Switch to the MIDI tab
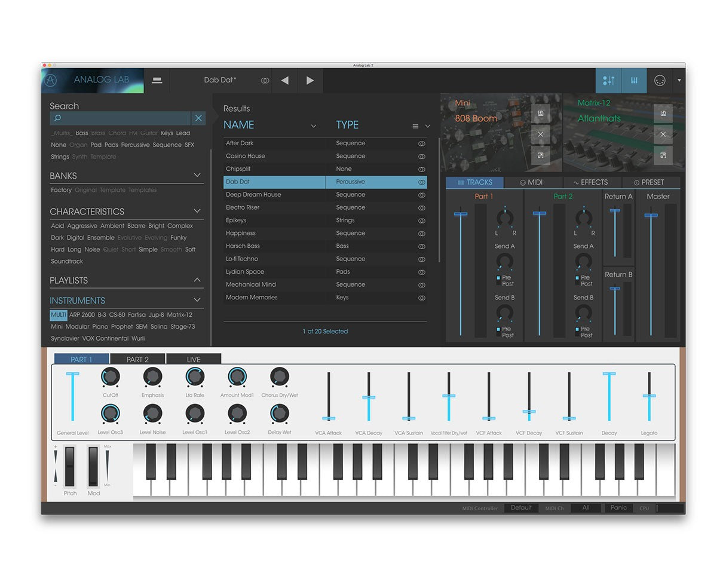Image resolution: width=726 pixels, height=588 pixels. coord(533,182)
